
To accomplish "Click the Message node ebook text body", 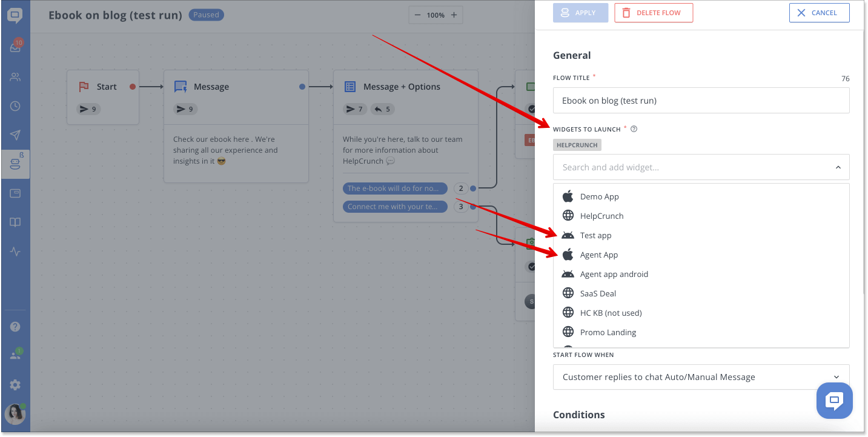I will click(x=225, y=150).
